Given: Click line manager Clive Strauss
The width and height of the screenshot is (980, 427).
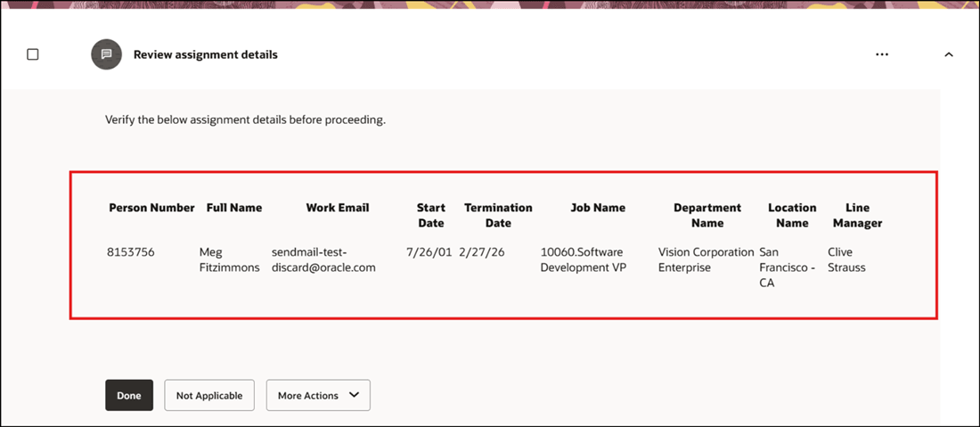Looking at the screenshot, I should (x=847, y=260).
